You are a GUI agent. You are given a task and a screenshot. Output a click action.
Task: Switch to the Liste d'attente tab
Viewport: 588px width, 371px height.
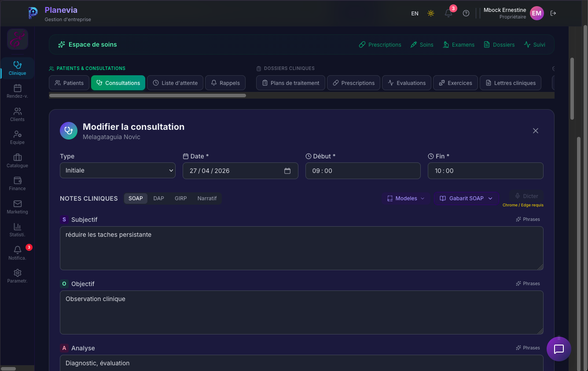(175, 83)
